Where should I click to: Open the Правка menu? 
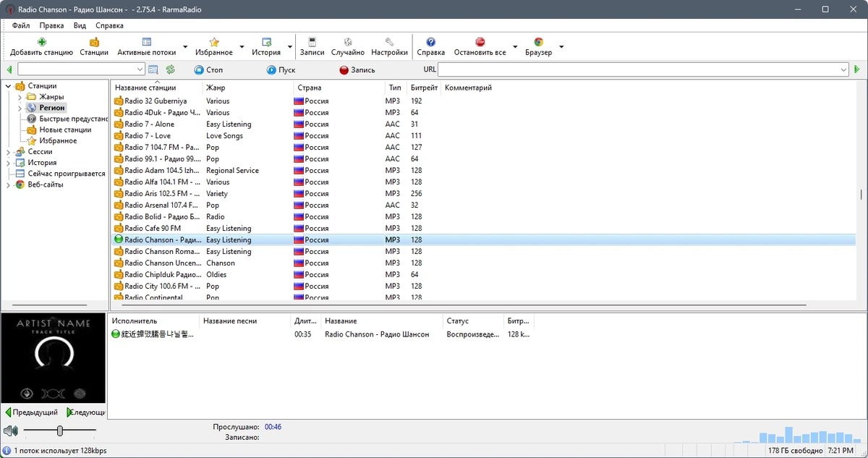[52, 25]
